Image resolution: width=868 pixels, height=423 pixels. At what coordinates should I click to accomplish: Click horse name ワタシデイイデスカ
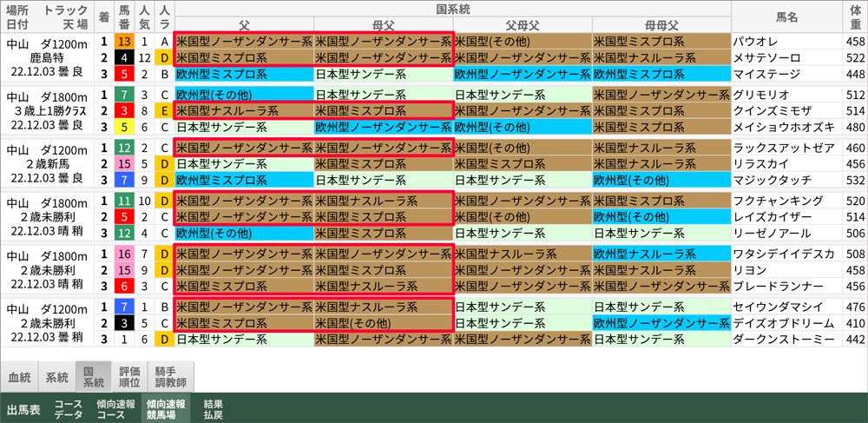tap(783, 254)
